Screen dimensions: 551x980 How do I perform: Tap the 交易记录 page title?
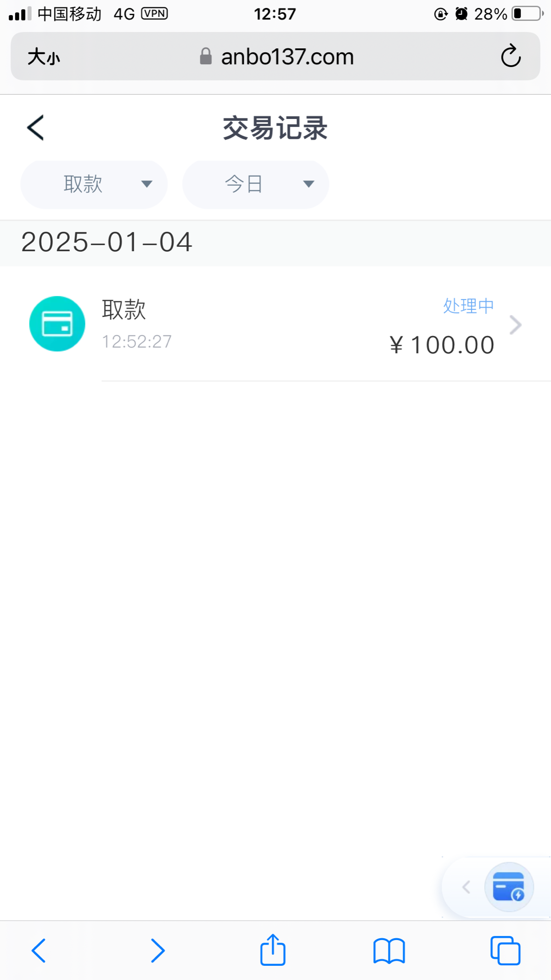[275, 128]
